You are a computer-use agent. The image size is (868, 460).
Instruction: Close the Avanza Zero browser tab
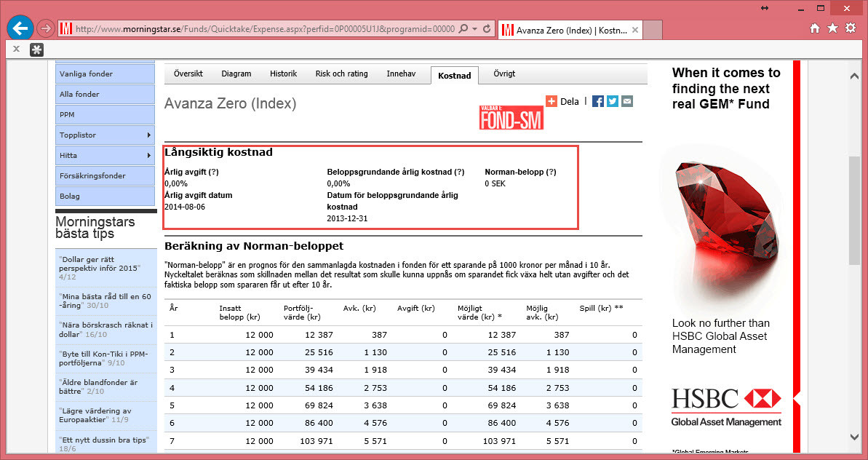[x=635, y=30]
